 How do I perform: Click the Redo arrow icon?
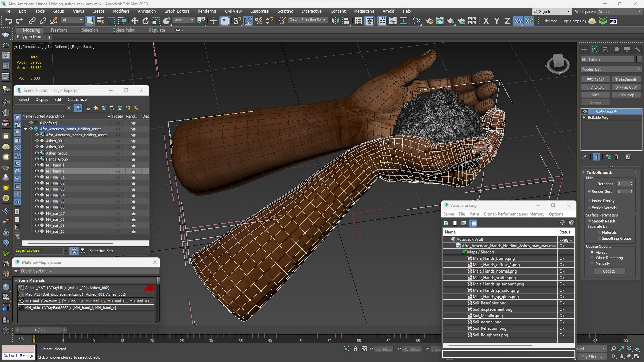coord(19,21)
